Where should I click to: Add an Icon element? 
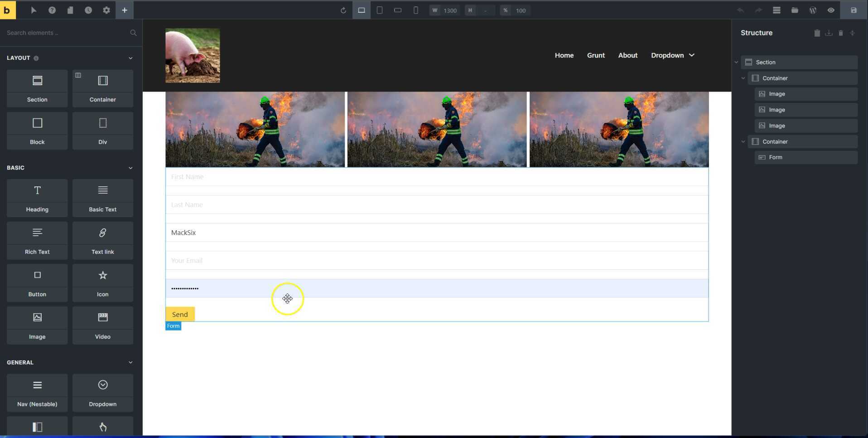[103, 283]
